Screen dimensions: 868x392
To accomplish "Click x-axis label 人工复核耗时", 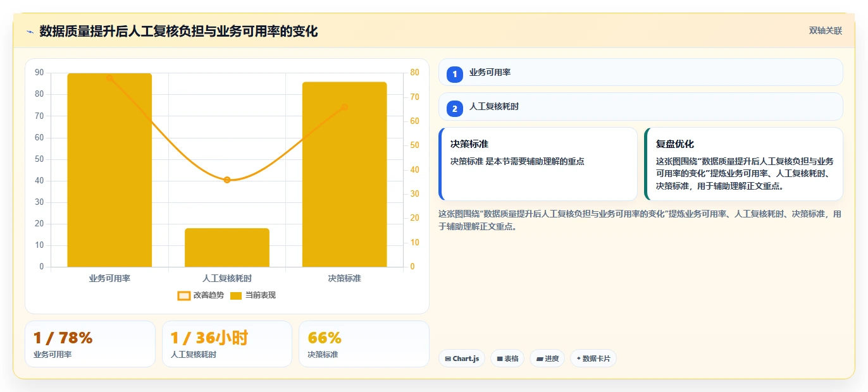I will pyautogui.click(x=227, y=278).
